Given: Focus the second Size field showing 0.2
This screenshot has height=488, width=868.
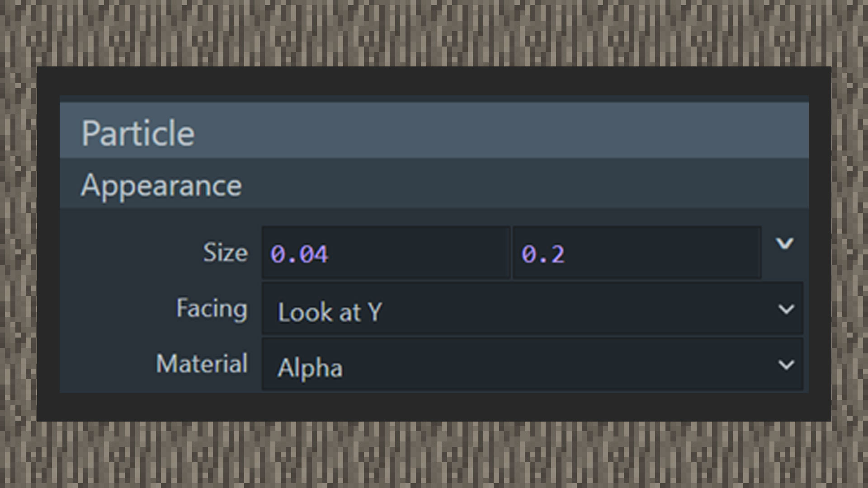Looking at the screenshot, I should coord(637,253).
